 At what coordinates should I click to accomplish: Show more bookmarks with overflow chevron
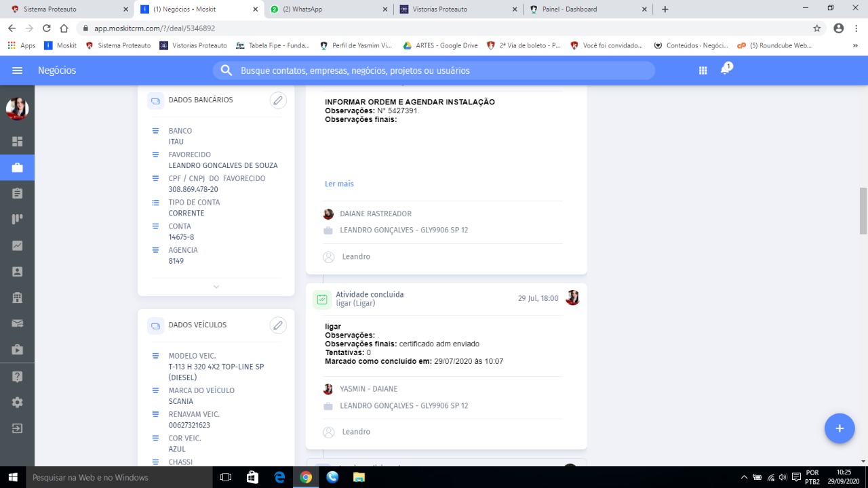(x=855, y=45)
